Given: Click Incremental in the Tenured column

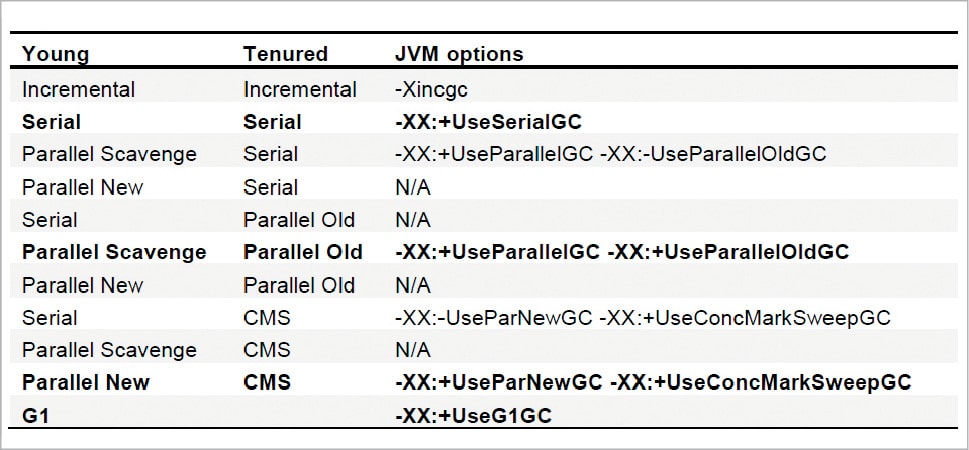Looking at the screenshot, I should 300,89.
